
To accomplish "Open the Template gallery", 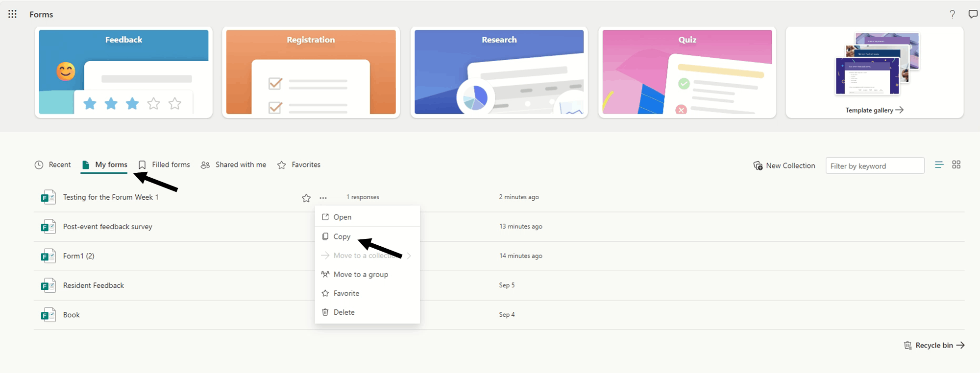I will tap(875, 72).
